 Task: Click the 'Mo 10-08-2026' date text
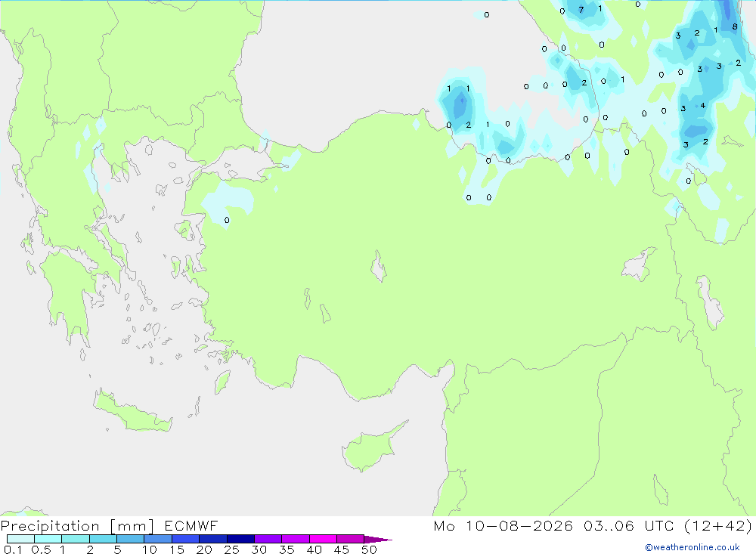[503, 525]
